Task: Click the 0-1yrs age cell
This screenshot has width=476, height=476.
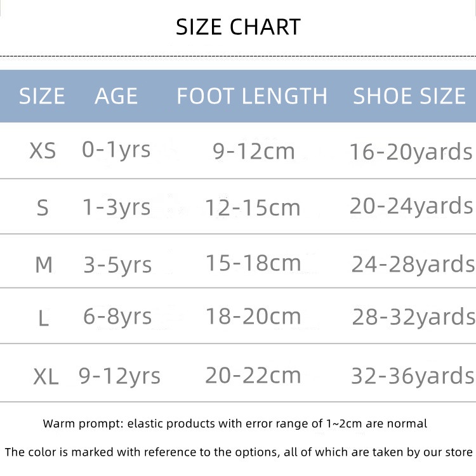Action: click(116, 150)
